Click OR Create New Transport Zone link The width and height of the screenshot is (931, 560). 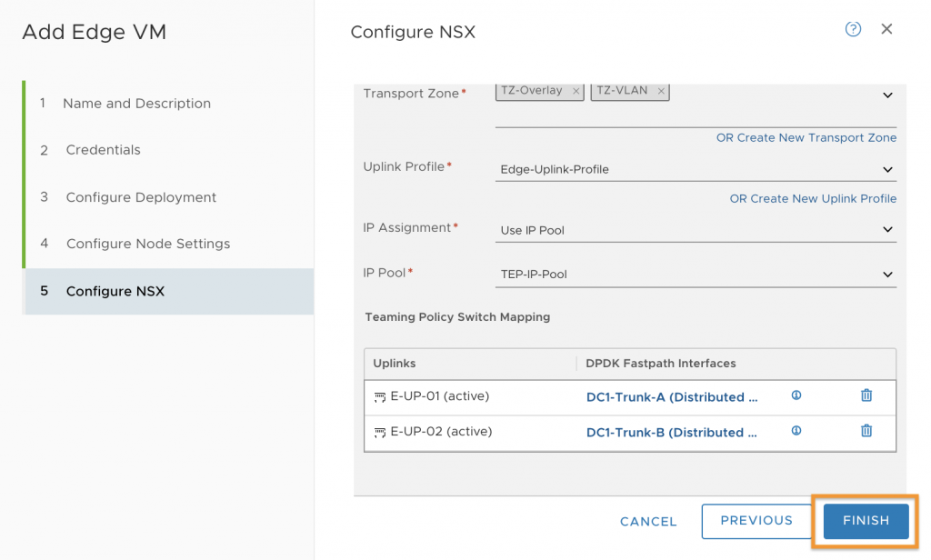click(806, 138)
